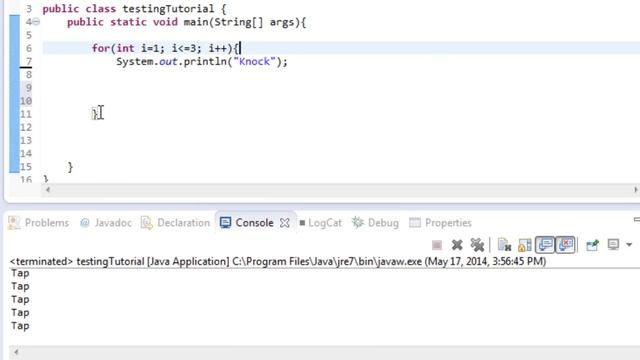
Task: Open the LogCat tab
Action: coord(320,223)
